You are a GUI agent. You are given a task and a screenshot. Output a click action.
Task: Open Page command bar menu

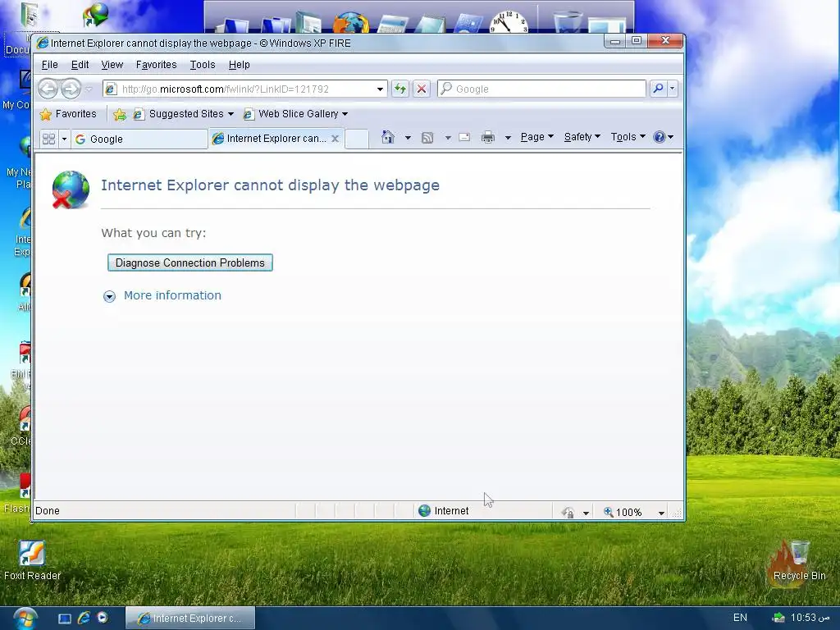tap(536, 137)
